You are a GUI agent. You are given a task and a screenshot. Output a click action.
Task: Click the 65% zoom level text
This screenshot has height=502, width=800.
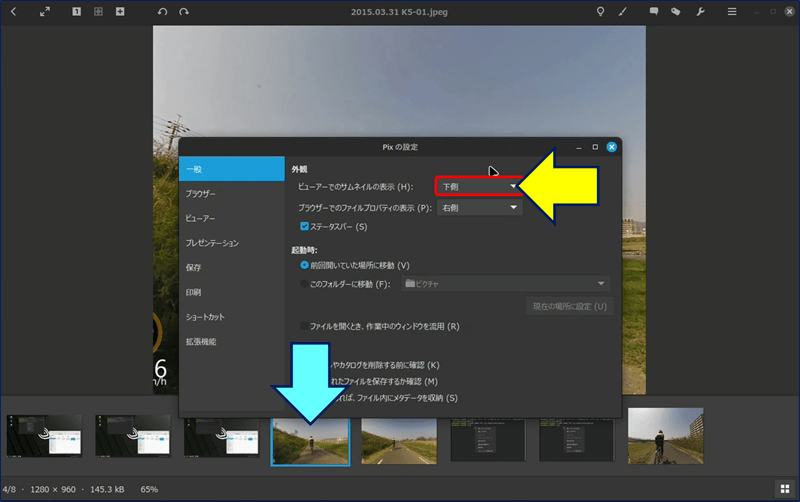point(149,489)
